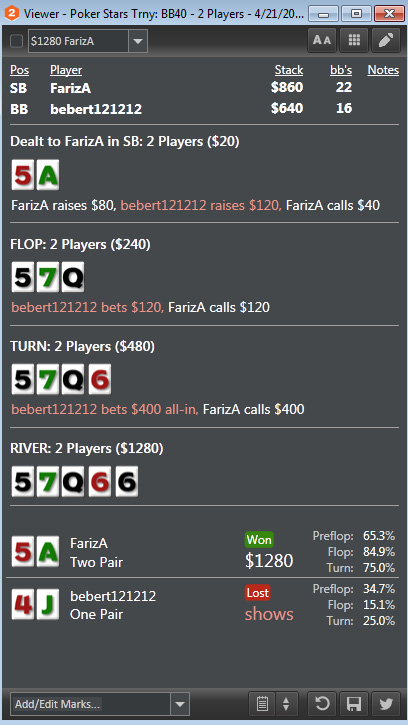The height and width of the screenshot is (725, 408).
Task: Toggle the checkbox beside $1280 FarizA
Action: click(x=17, y=41)
